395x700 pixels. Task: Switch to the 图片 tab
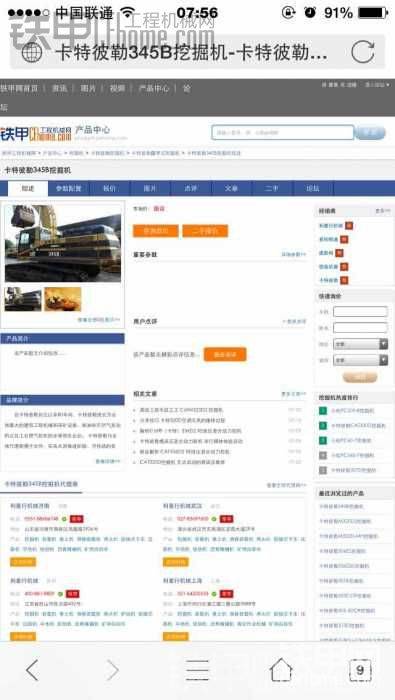click(150, 188)
